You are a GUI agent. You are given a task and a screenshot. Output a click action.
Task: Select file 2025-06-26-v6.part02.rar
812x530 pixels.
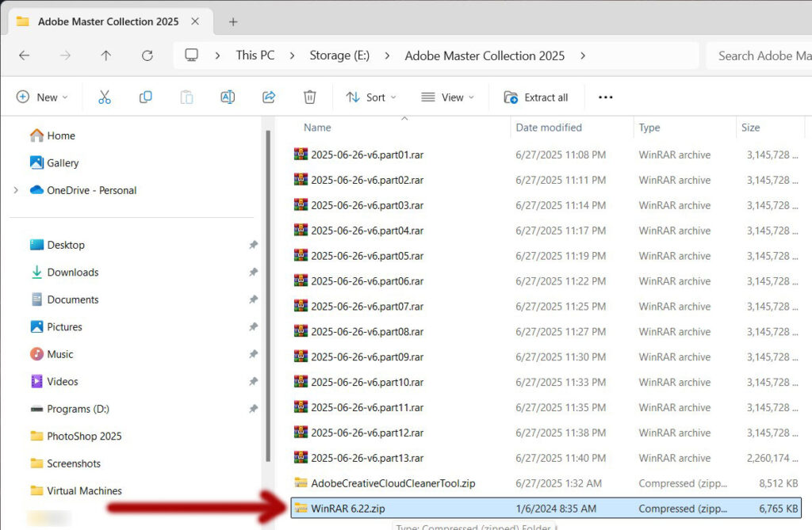click(546, 180)
